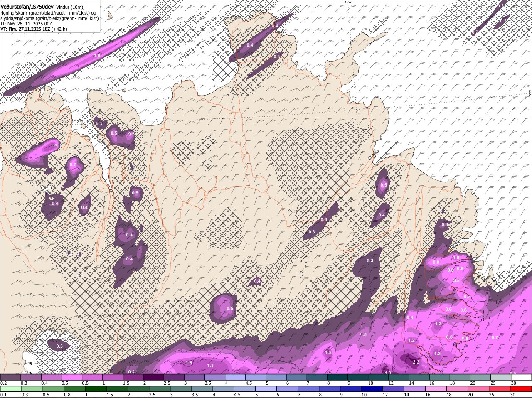Select the pale grey swatch at 25 in upper legend
The image size is (532, 398).
coord(501,377)
